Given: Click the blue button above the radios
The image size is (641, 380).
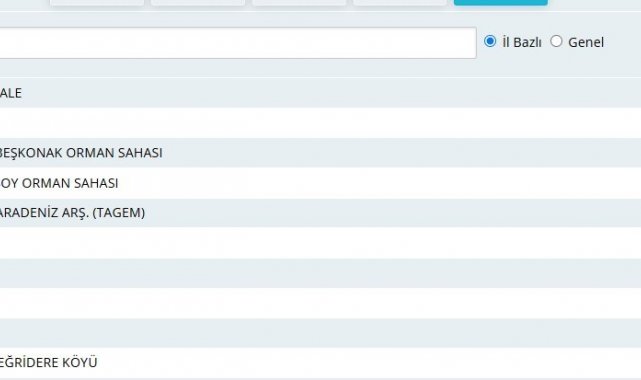Looking at the screenshot, I should tap(501, 2).
